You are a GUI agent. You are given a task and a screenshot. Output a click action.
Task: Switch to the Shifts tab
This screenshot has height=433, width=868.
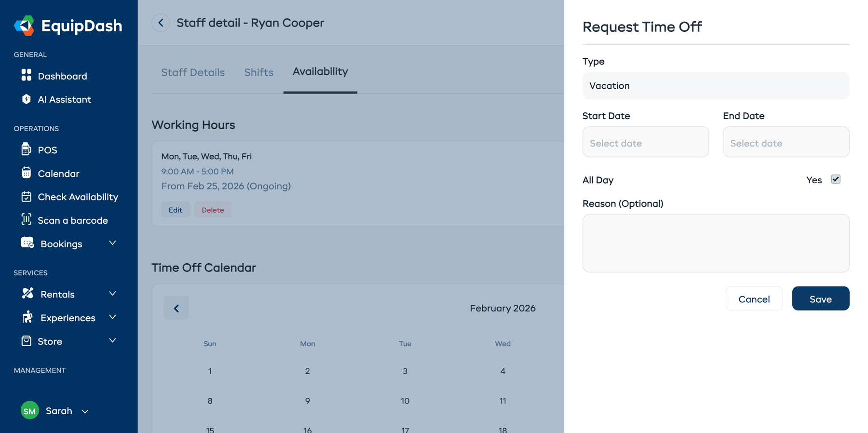[258, 72]
